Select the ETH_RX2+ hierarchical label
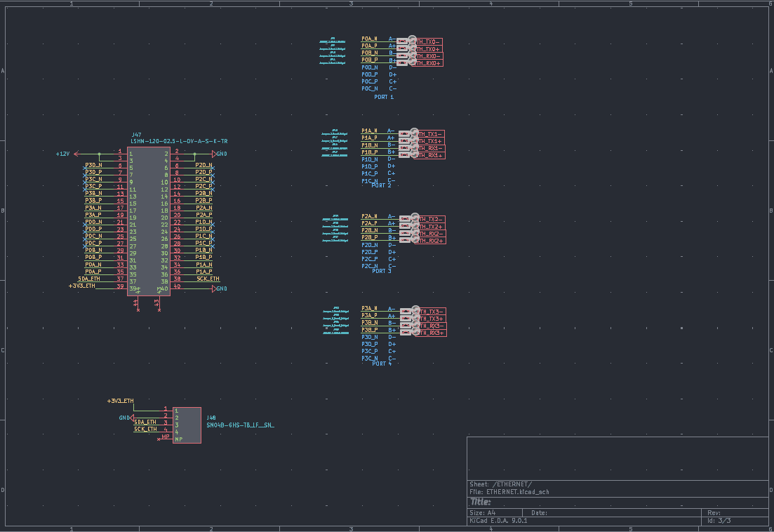The image size is (774, 532). click(431, 241)
